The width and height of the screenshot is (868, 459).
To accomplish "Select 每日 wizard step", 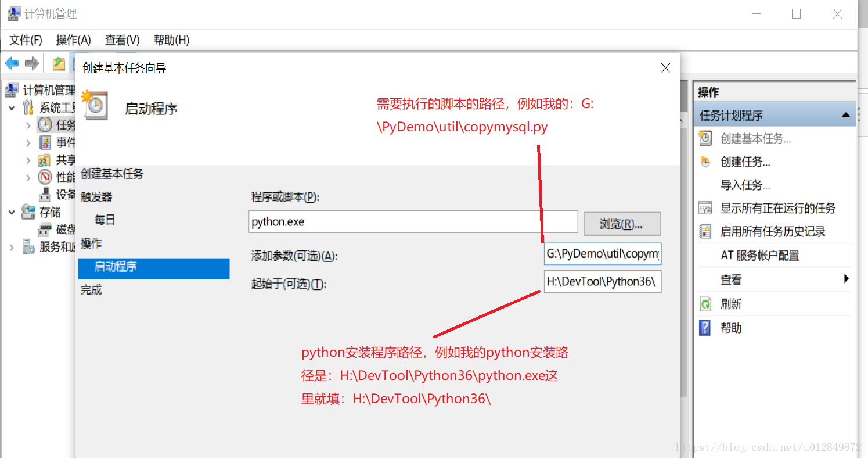I will click(x=105, y=220).
